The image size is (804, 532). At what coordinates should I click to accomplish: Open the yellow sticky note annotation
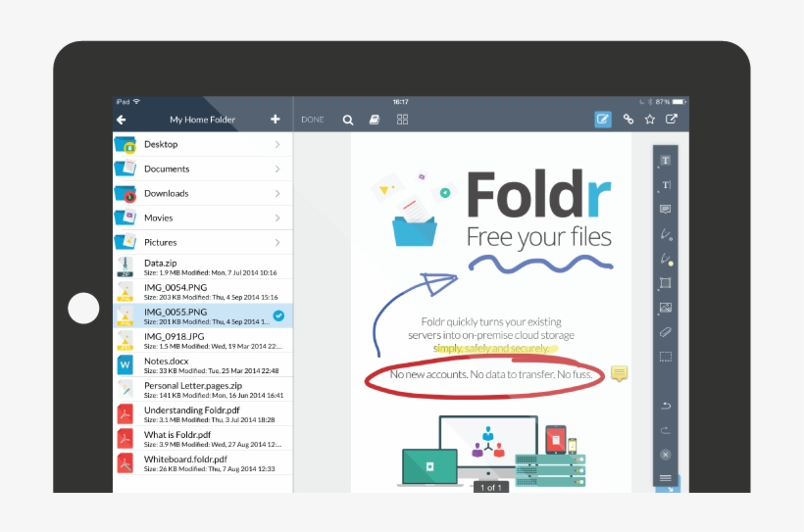pyautogui.click(x=619, y=373)
